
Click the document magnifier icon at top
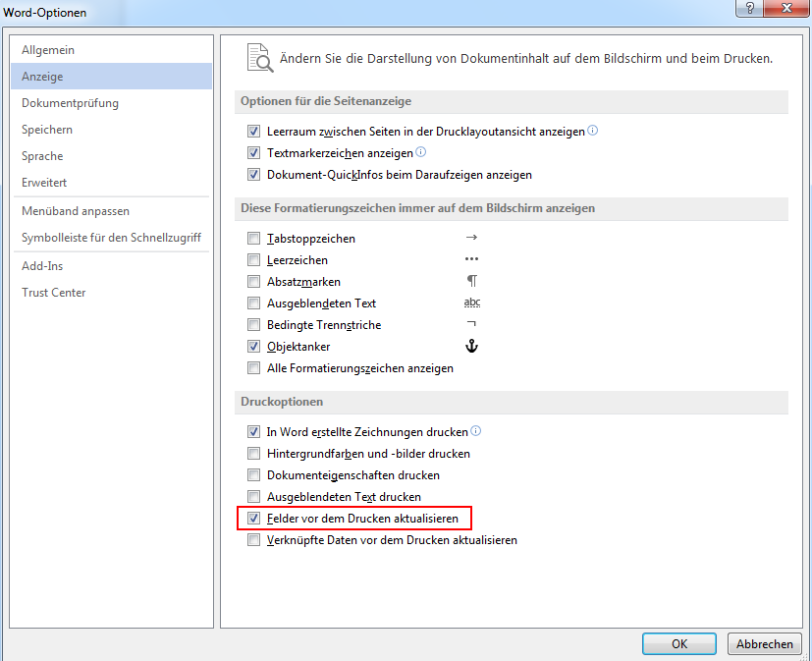[x=260, y=58]
